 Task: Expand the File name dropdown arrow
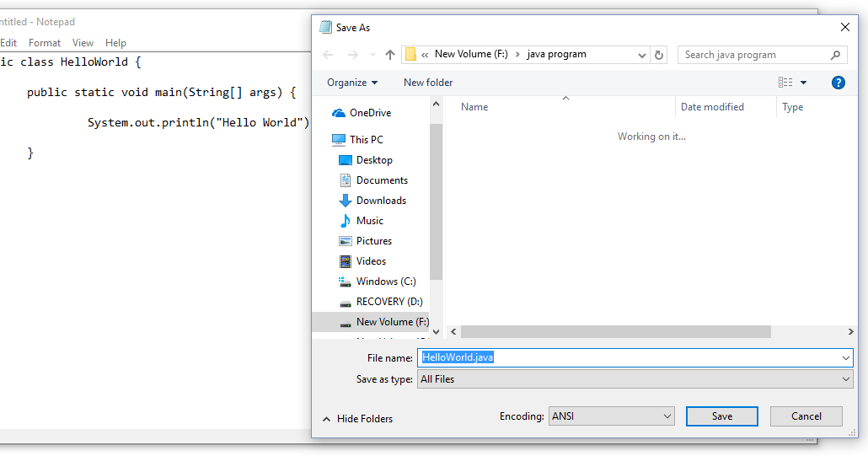[845, 358]
